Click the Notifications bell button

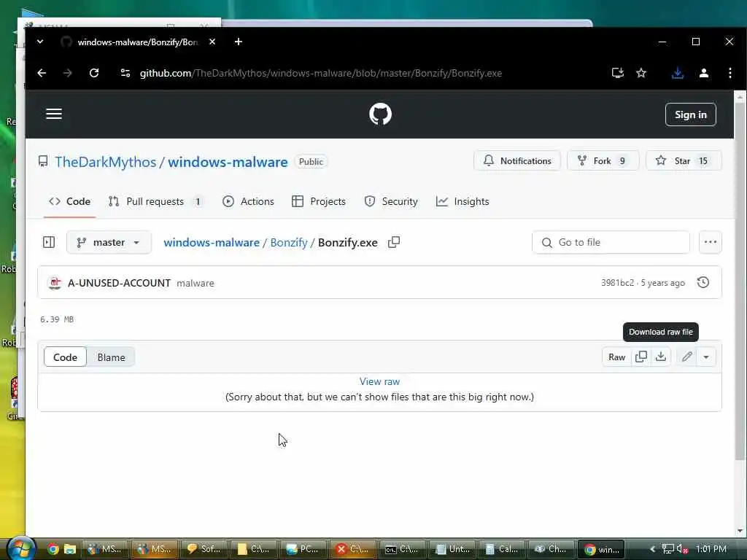[x=517, y=161]
